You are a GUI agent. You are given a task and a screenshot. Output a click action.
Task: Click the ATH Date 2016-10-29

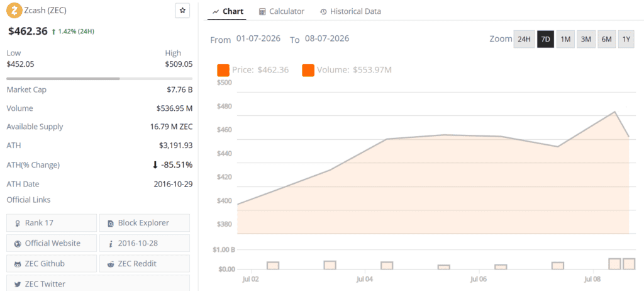174,184
